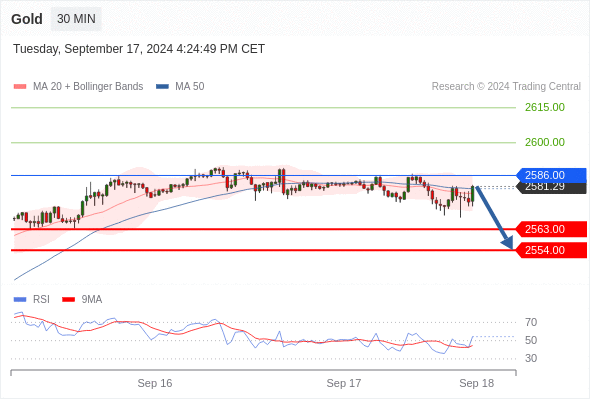
Task: Toggle the MA 50 legend entry
Action: (x=180, y=87)
